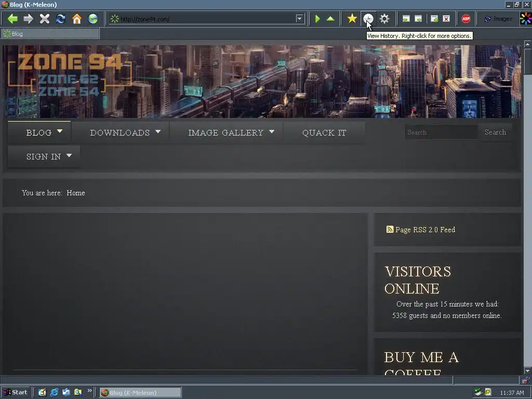Go back with the green left arrow
532x399 pixels.
pos(12,19)
